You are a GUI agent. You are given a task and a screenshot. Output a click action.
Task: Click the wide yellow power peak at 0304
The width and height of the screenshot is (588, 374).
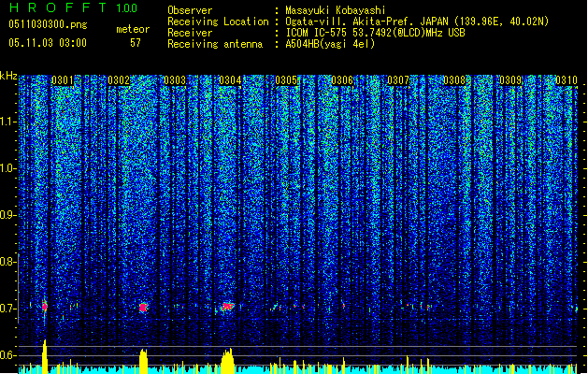(227, 361)
